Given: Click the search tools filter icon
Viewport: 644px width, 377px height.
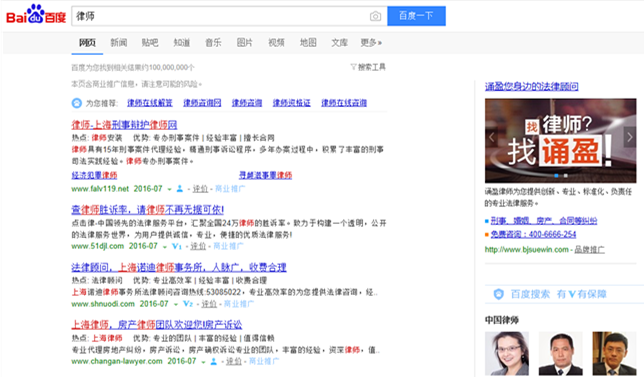Looking at the screenshot, I should pos(353,67).
